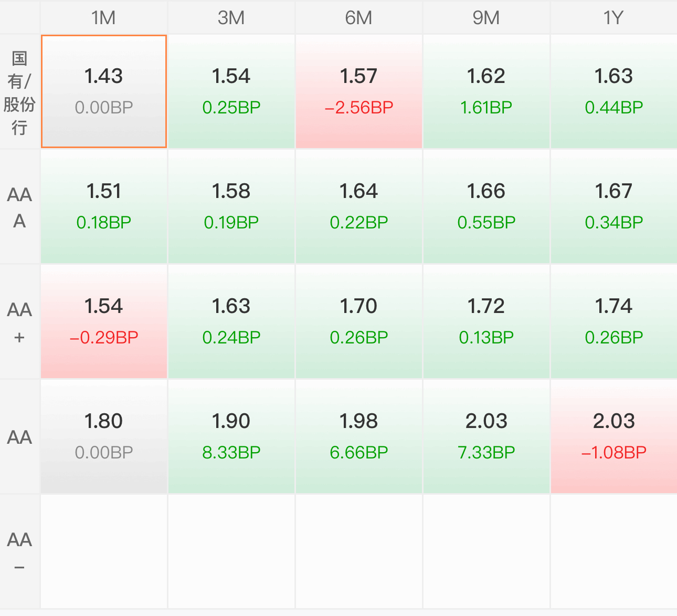Click the AA- row label
The height and width of the screenshot is (616, 677).
coord(19,552)
